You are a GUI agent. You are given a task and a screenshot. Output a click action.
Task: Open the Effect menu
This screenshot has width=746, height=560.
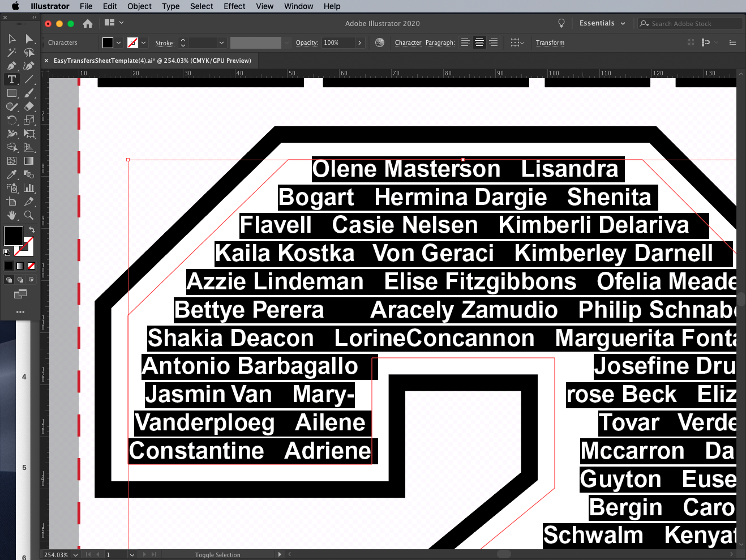234,6
